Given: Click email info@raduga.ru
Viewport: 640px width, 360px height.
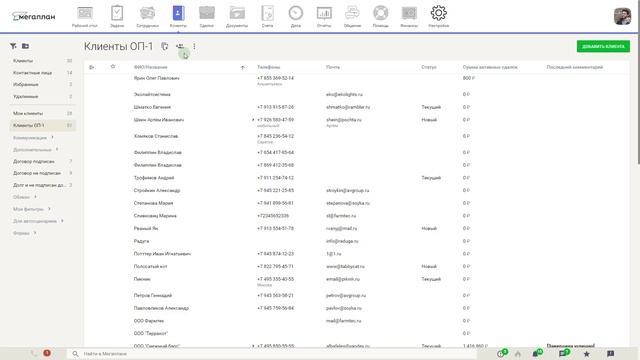Looking at the screenshot, I should pos(342,241).
